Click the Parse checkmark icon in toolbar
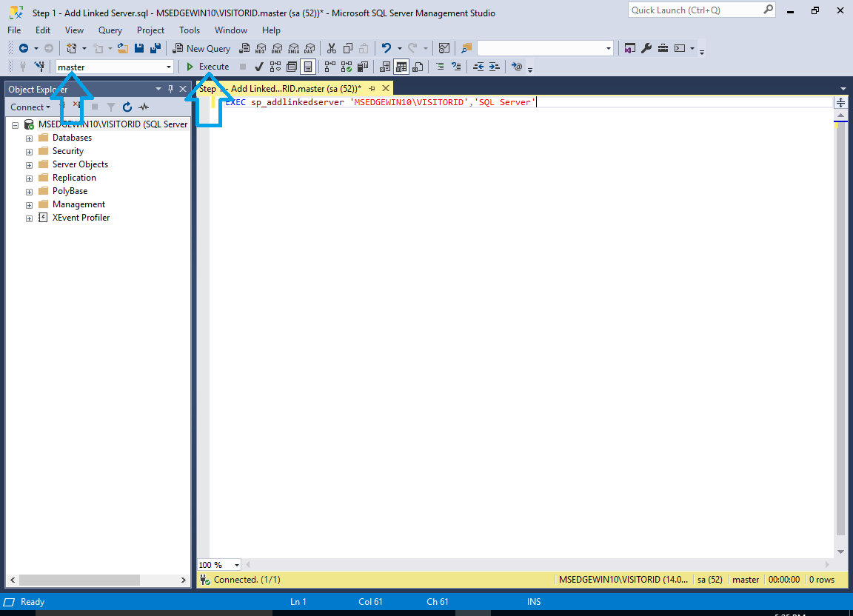The image size is (853, 616). point(259,67)
